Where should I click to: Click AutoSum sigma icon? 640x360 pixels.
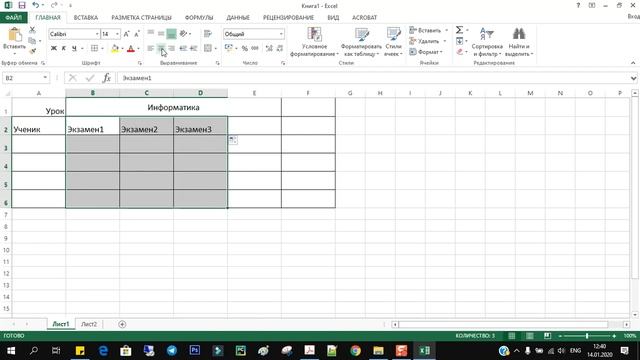click(x=459, y=30)
